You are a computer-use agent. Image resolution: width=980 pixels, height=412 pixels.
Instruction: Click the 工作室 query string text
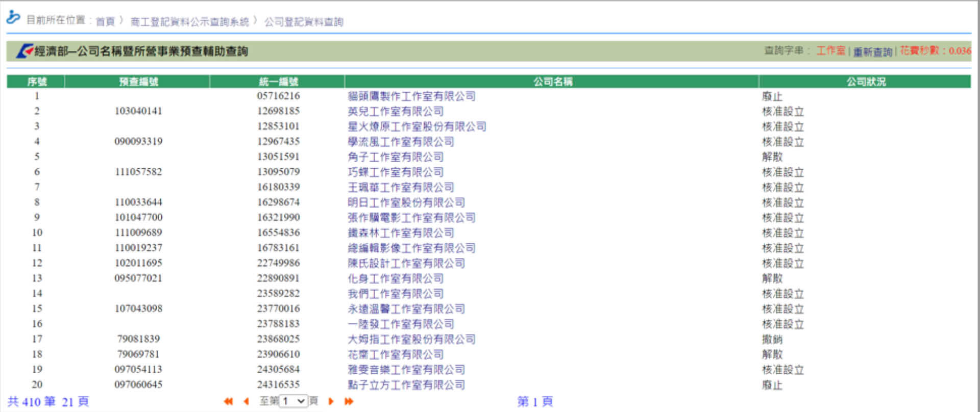pos(830,50)
